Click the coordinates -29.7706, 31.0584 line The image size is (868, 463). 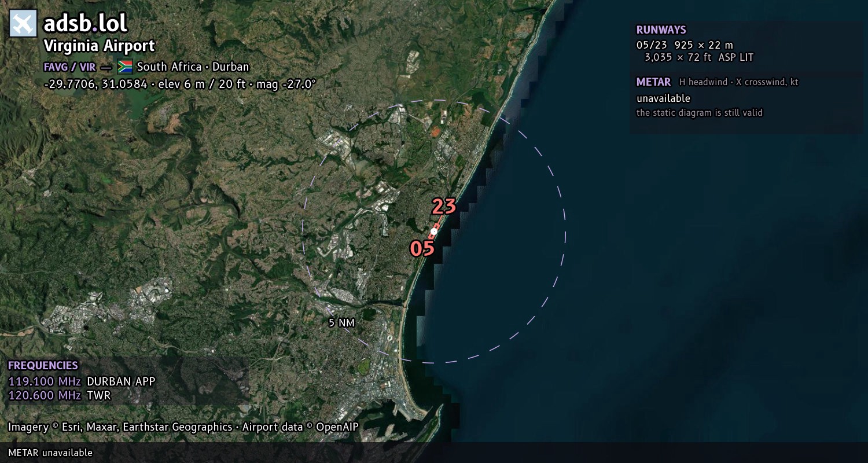179,84
